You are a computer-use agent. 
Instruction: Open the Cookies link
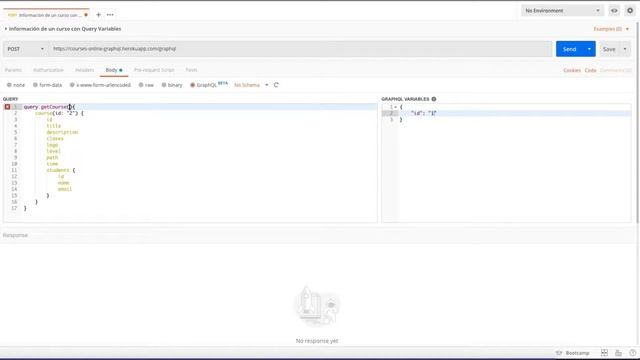(x=572, y=70)
